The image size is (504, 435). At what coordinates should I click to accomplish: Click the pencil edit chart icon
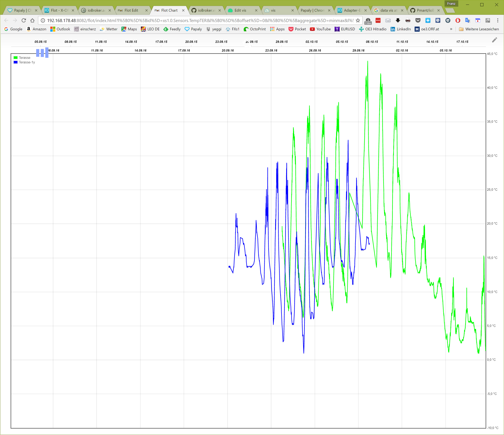pyautogui.click(x=494, y=40)
